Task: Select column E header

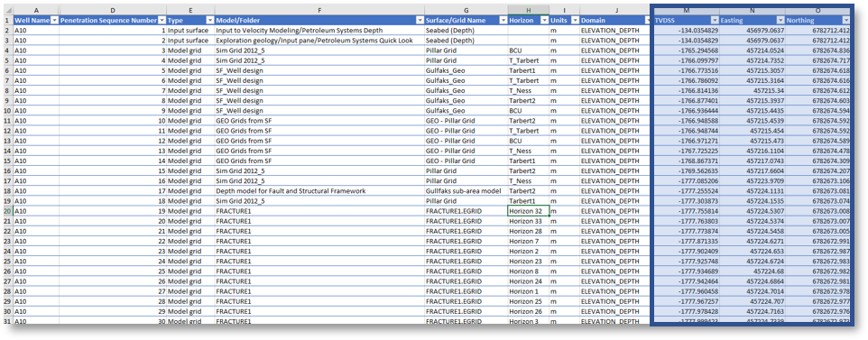Action: [x=189, y=11]
